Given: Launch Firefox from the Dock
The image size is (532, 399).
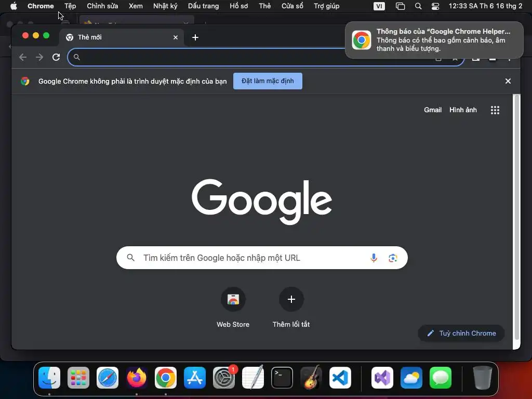Looking at the screenshot, I should [x=137, y=378].
